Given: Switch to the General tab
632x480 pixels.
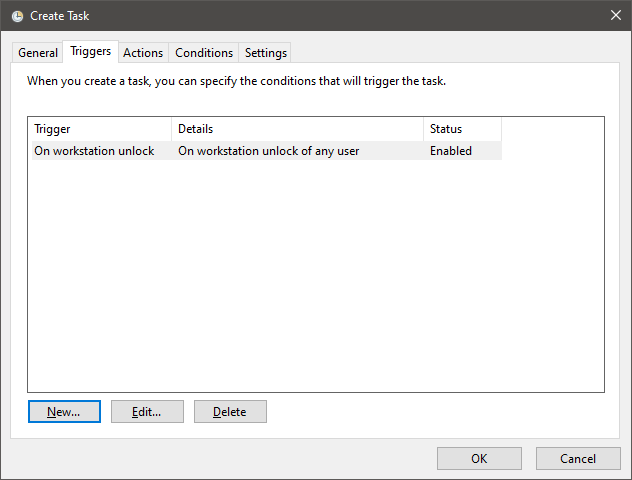Looking at the screenshot, I should coord(37,53).
